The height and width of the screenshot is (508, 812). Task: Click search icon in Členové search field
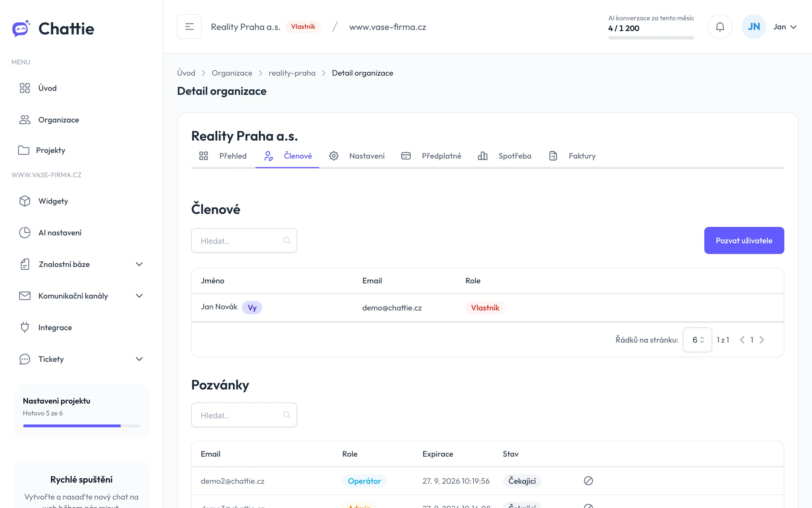click(x=287, y=240)
